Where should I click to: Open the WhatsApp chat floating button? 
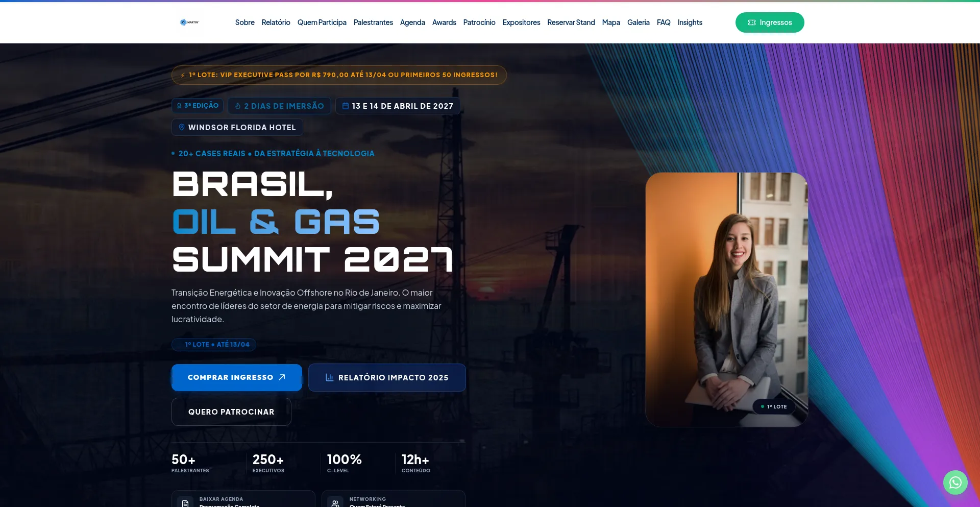(x=955, y=482)
